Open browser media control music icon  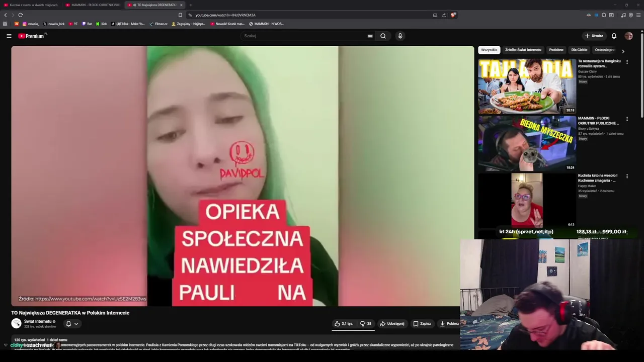623,15
